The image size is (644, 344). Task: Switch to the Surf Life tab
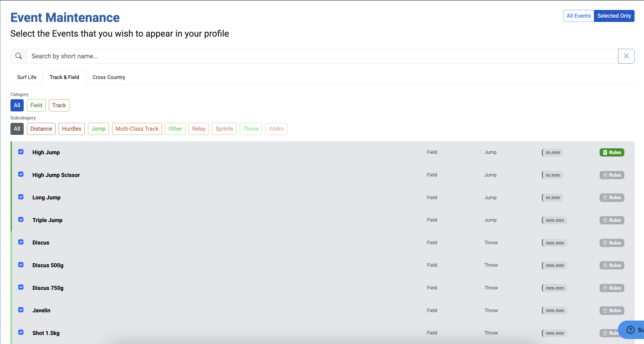(x=27, y=77)
